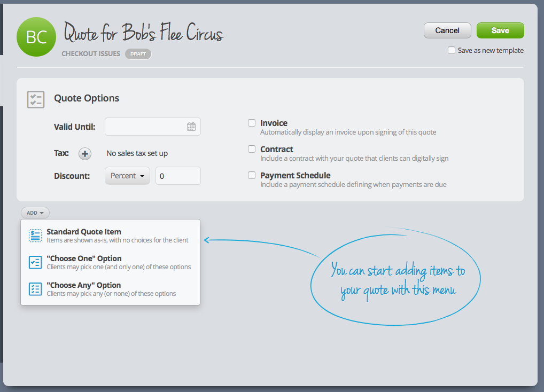Select Standard Quote Item from menu

point(84,232)
